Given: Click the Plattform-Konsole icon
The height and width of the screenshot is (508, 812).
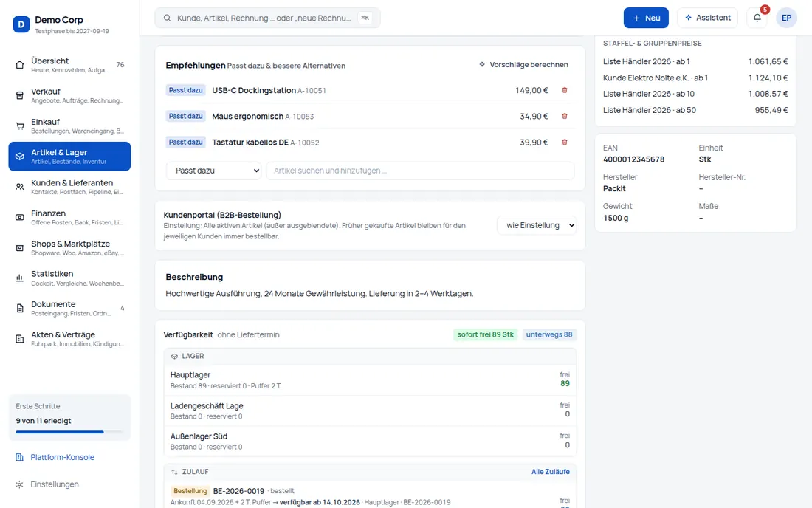Looking at the screenshot, I should pos(20,457).
